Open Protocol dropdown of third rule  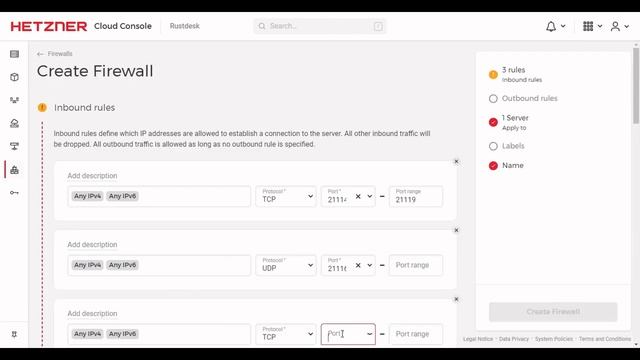tap(286, 334)
